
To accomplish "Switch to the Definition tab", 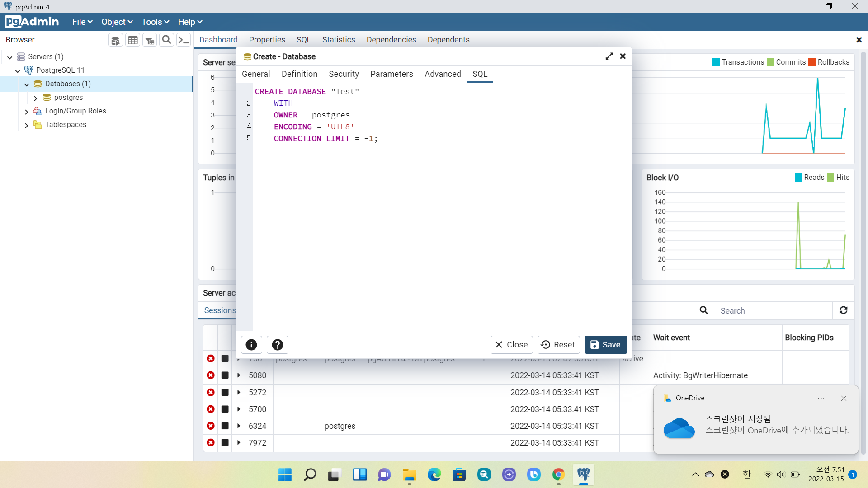I will coord(299,74).
